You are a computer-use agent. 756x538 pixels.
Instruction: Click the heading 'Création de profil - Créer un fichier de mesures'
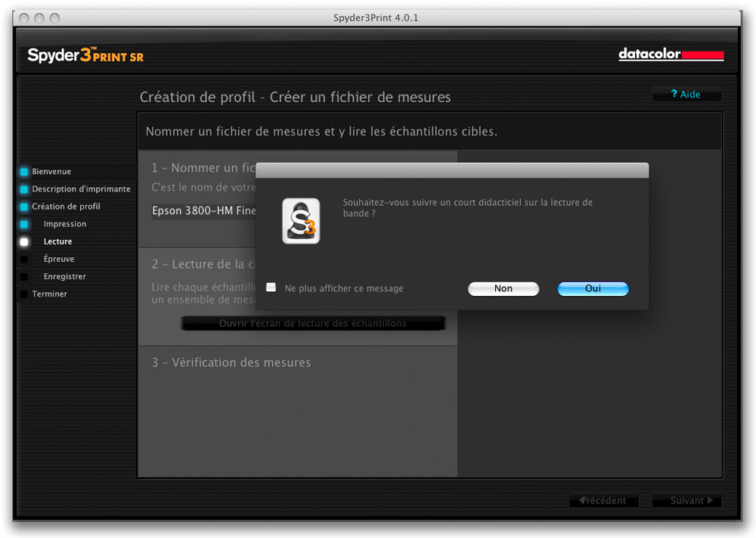pos(295,97)
